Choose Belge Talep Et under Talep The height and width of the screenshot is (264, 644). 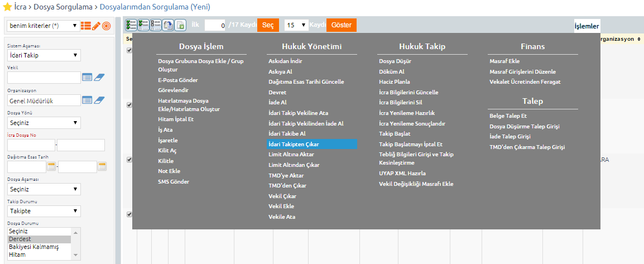(508, 116)
